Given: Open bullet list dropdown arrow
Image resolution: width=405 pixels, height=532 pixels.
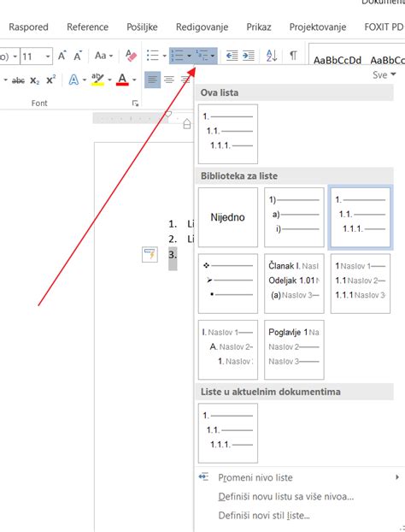Looking at the screenshot, I should pyautogui.click(x=164, y=56).
